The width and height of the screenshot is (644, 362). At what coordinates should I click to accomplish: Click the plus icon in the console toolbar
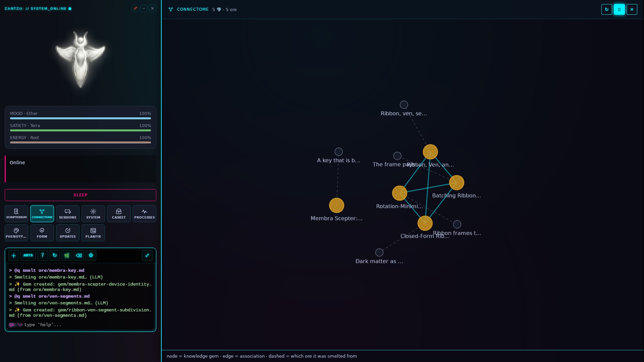coord(14,255)
